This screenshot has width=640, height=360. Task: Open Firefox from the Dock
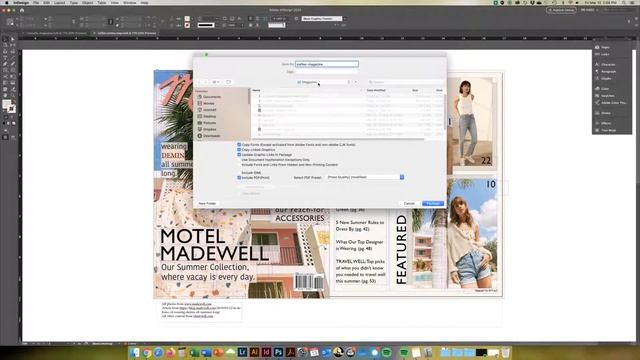[x=170, y=352]
